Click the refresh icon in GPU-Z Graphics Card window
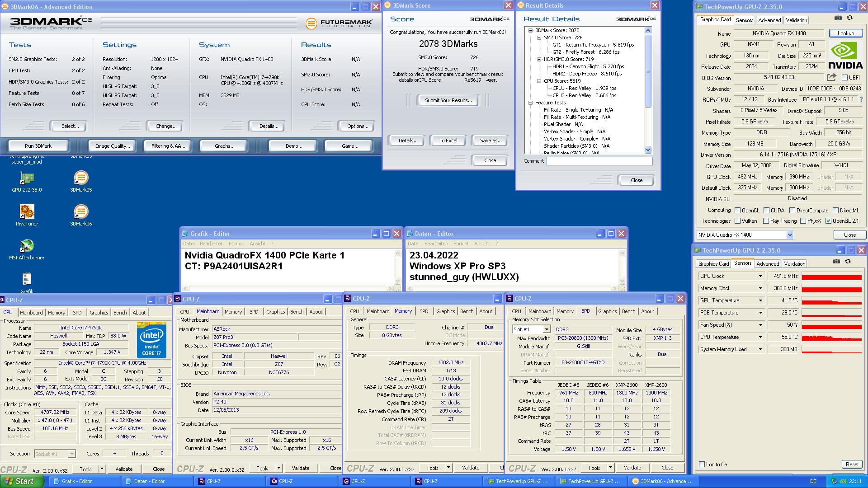The image size is (868, 488). [850, 18]
